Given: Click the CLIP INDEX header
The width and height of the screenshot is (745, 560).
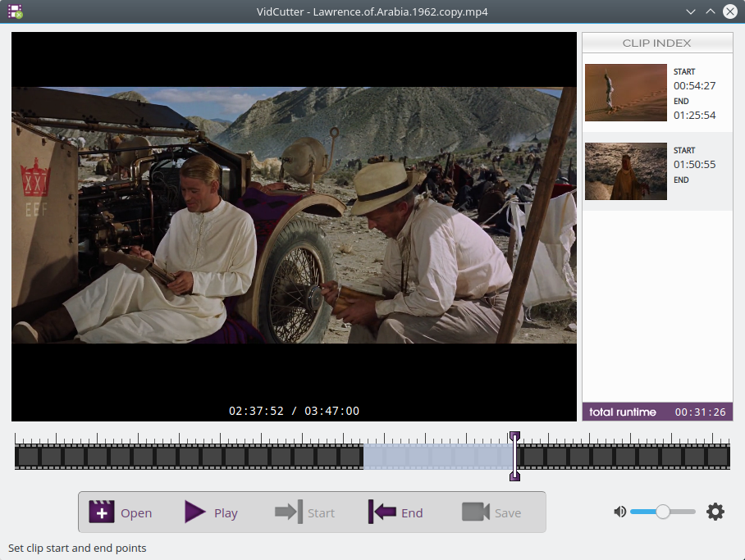Looking at the screenshot, I should pos(657,43).
